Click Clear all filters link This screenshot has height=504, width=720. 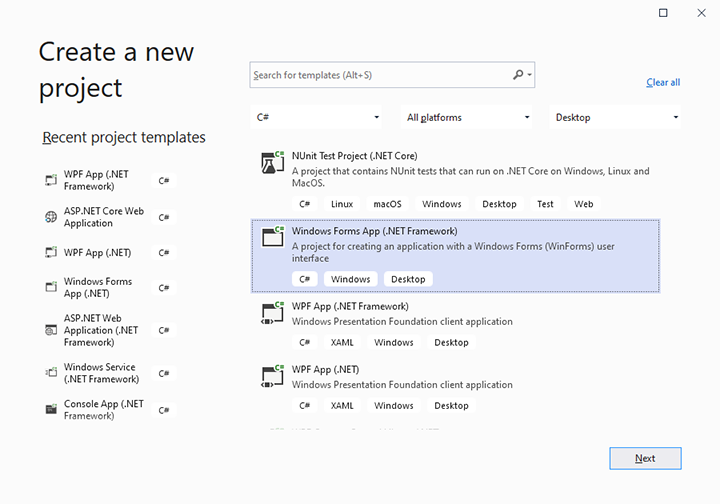663,82
